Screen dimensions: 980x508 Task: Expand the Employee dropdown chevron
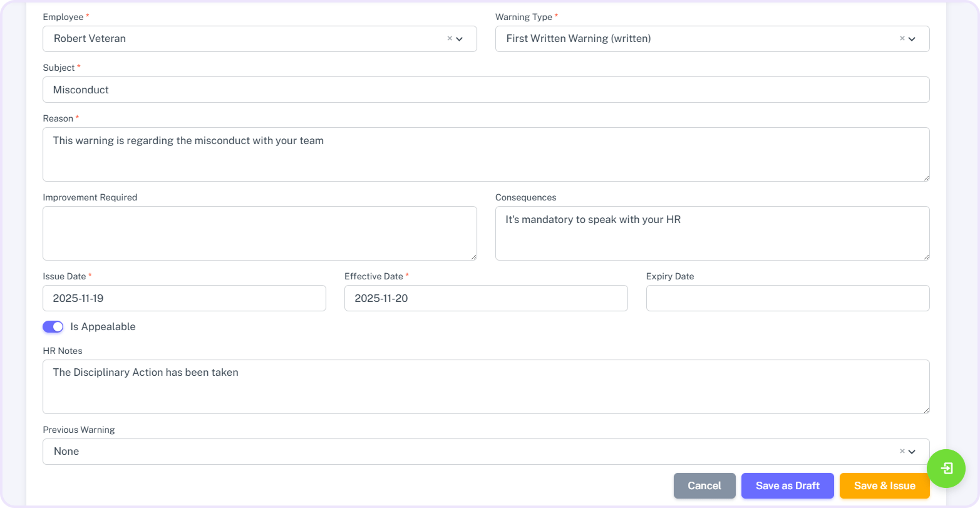pyautogui.click(x=460, y=39)
